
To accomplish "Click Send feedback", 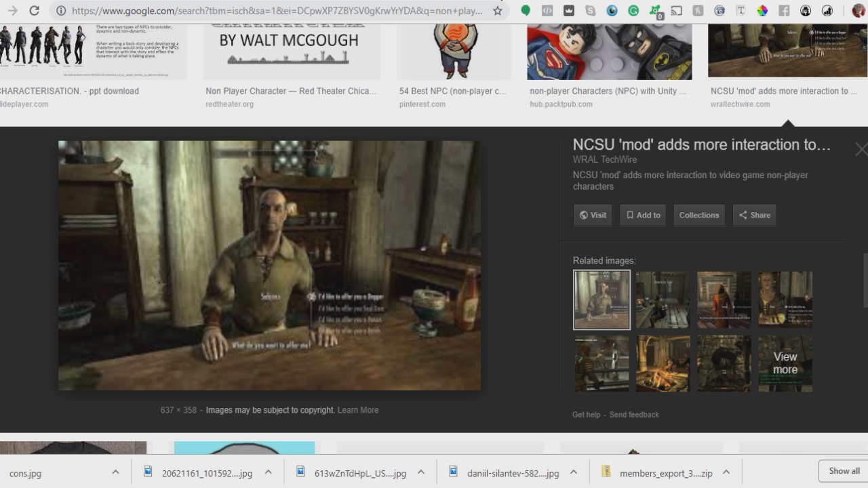I will tap(634, 415).
